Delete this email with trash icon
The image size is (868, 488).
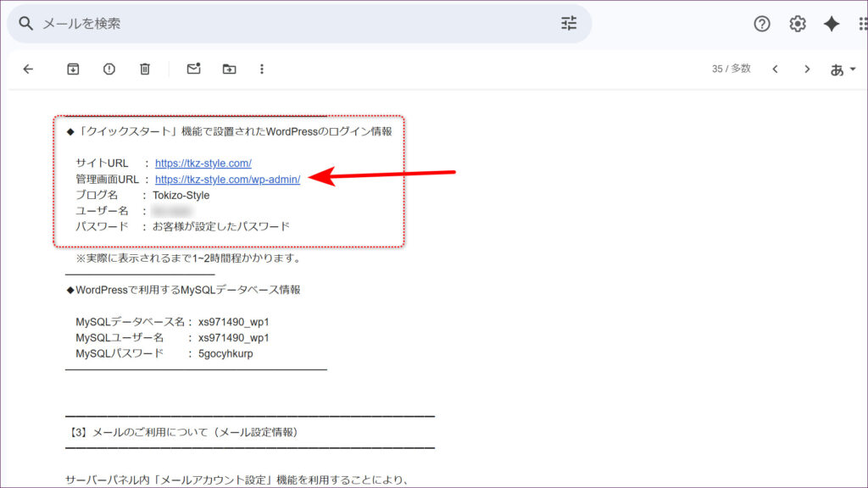pyautogui.click(x=145, y=69)
